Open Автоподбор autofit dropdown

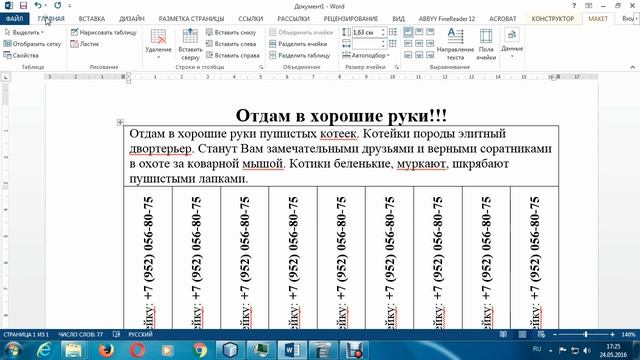coord(366,55)
